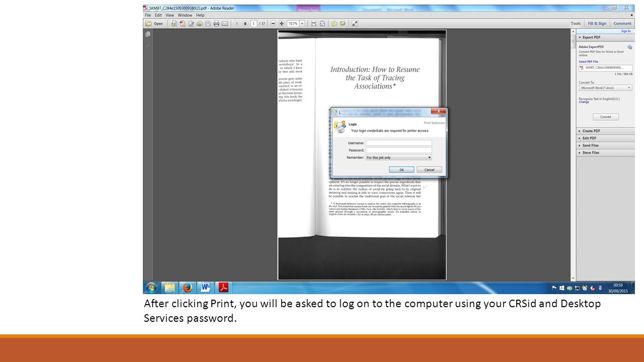Click the selected PDF file entry box
Image resolution: width=644 pixels, height=362 pixels.
coord(605,67)
